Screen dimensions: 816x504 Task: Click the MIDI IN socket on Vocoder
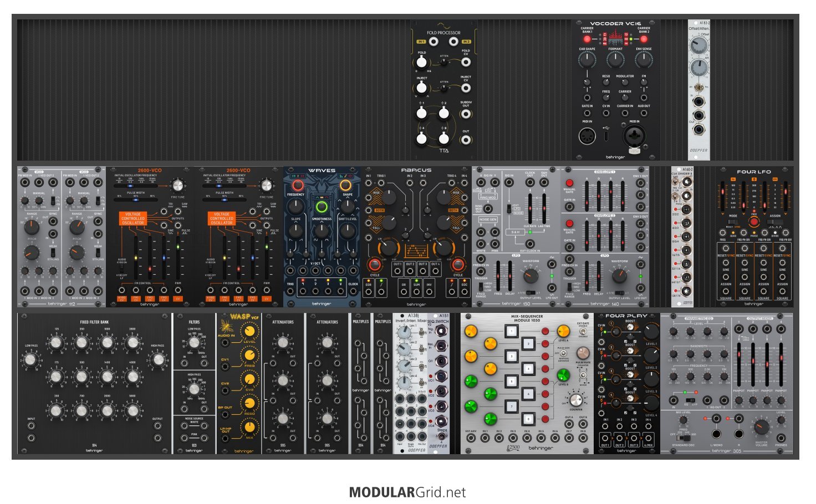coord(587,135)
